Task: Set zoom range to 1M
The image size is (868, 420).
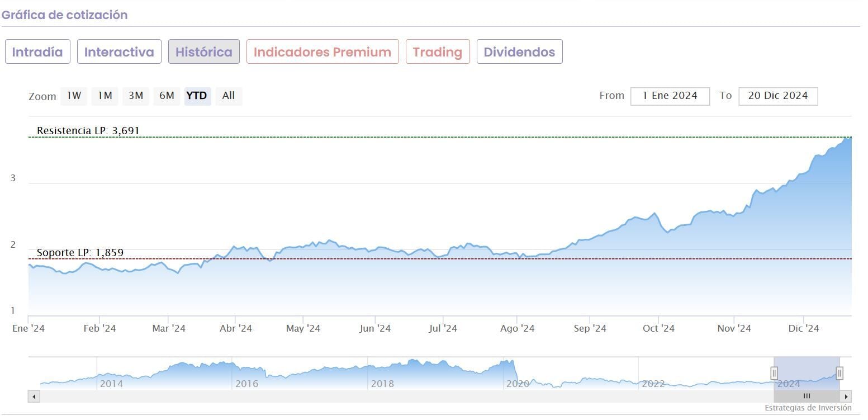Action: tap(105, 96)
